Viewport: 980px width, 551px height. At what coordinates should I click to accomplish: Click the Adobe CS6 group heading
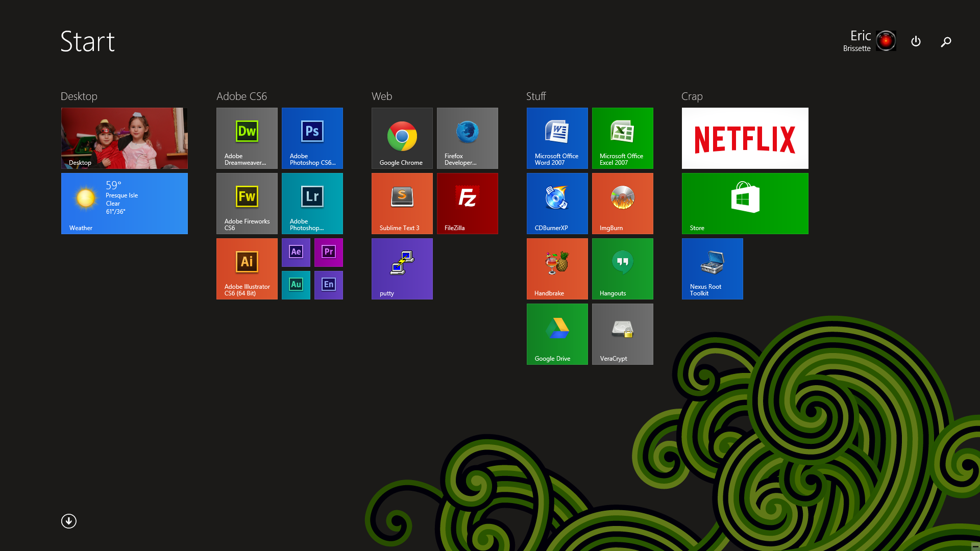[242, 96]
